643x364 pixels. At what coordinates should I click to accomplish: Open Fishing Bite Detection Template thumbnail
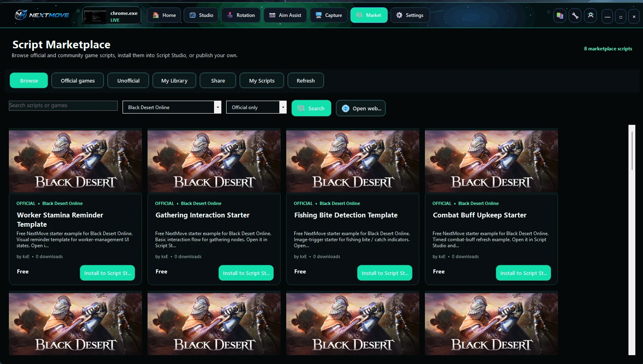pyautogui.click(x=353, y=161)
